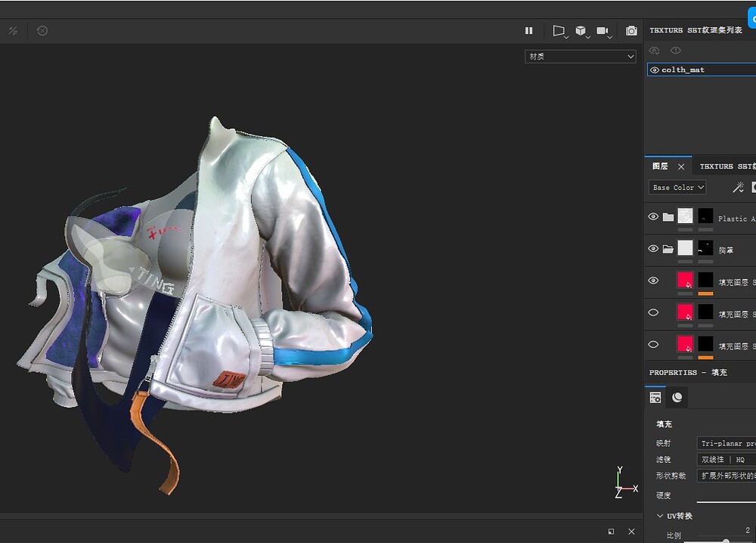Pause the viewport rendering
Viewport: 756px width, 543px height.
tap(529, 31)
